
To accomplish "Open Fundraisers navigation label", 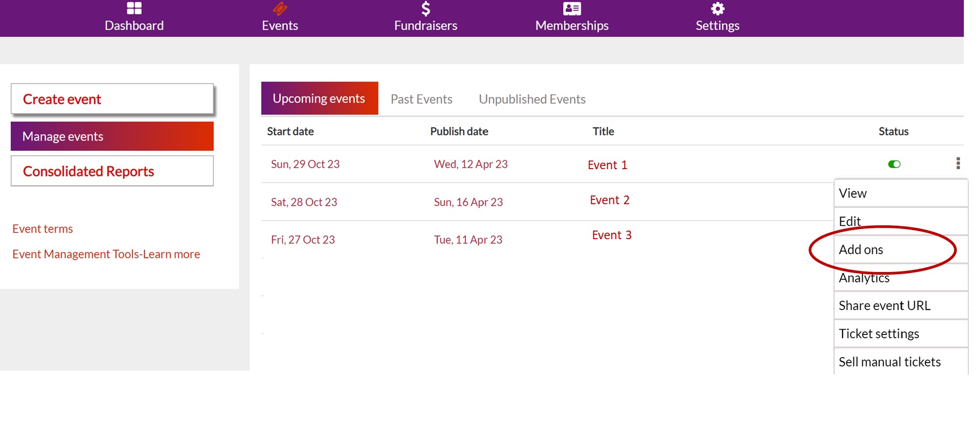I will tap(426, 25).
